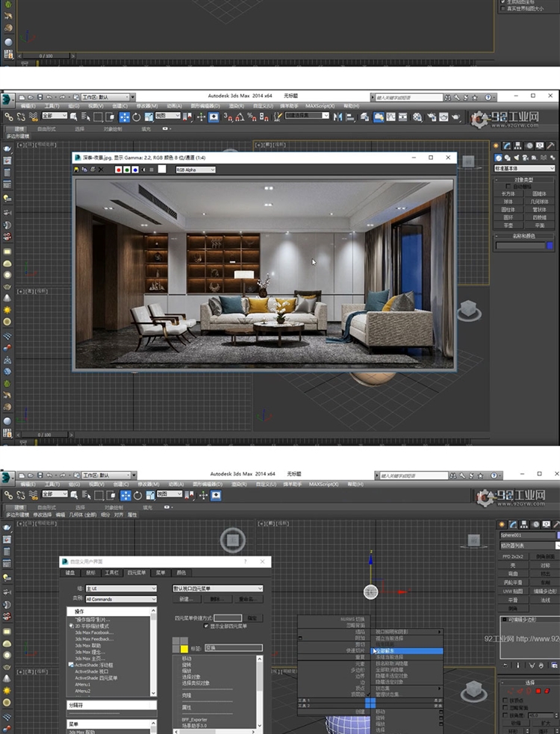Enable the 自动栅格 checkbox
Image resolution: width=560 pixels, height=734 pixels.
point(508,187)
